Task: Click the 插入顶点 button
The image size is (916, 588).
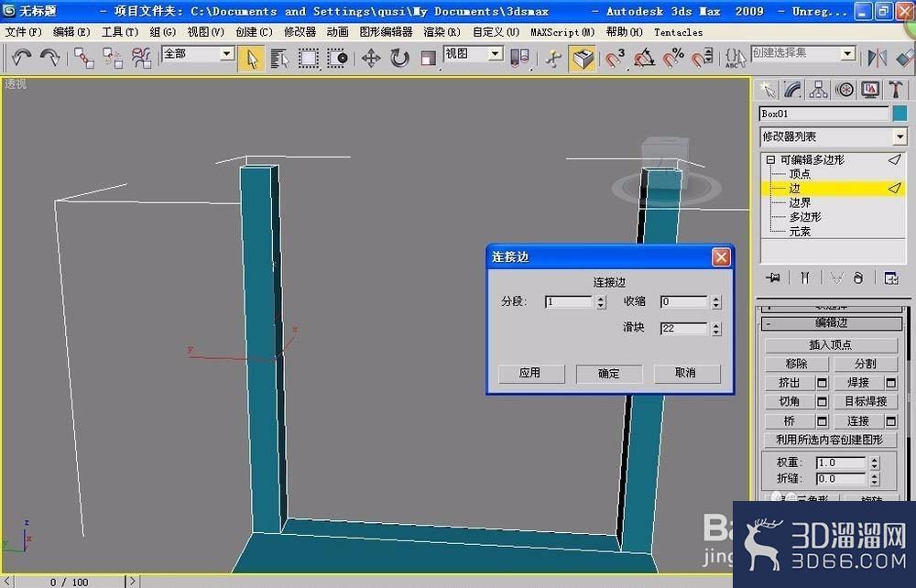Action: tap(831, 345)
